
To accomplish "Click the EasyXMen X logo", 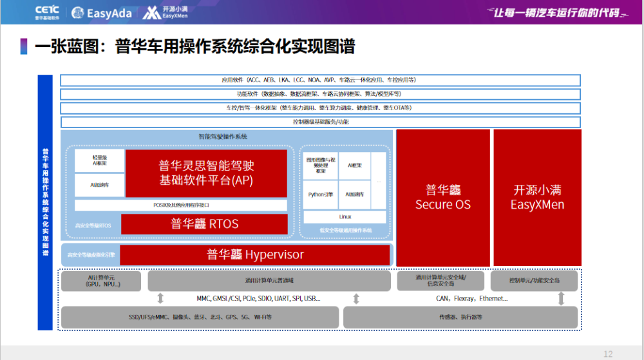I will click(151, 13).
